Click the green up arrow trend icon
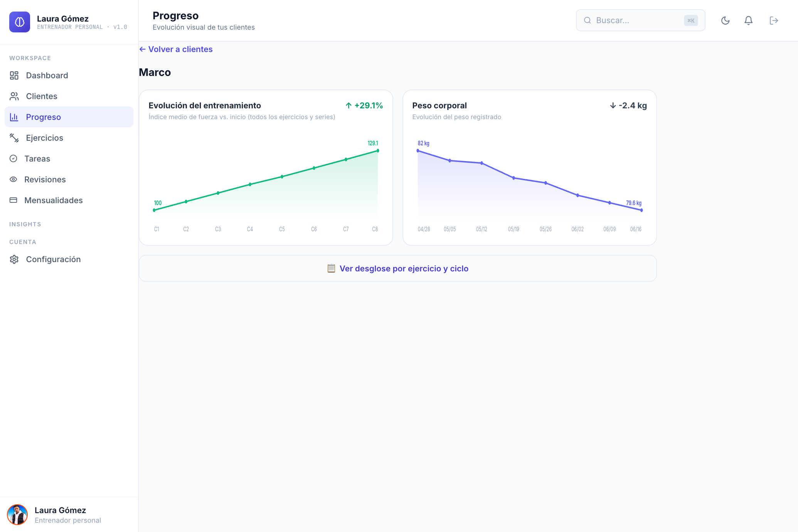 click(349, 106)
